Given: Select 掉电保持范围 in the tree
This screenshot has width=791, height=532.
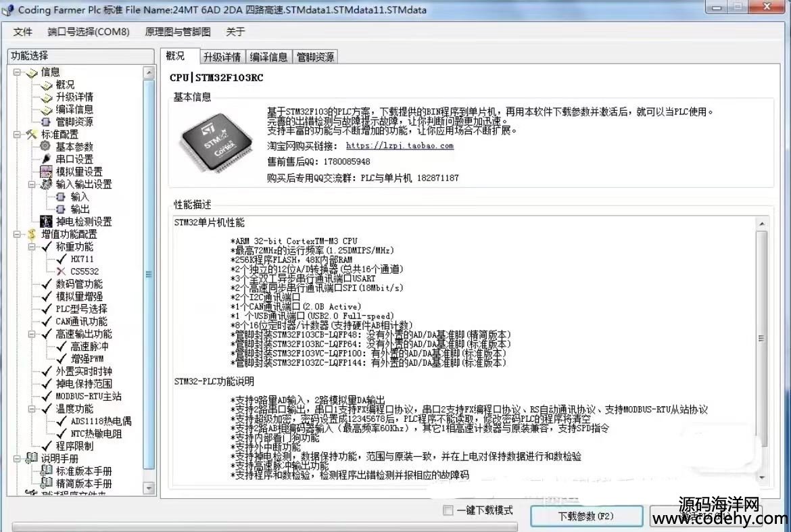Looking at the screenshot, I should tap(84, 384).
